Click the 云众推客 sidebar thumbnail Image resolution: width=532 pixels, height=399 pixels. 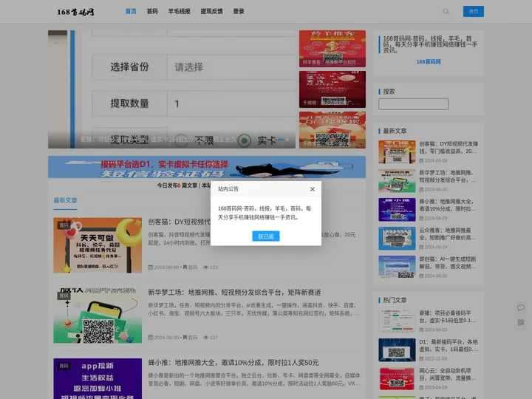[397, 239]
